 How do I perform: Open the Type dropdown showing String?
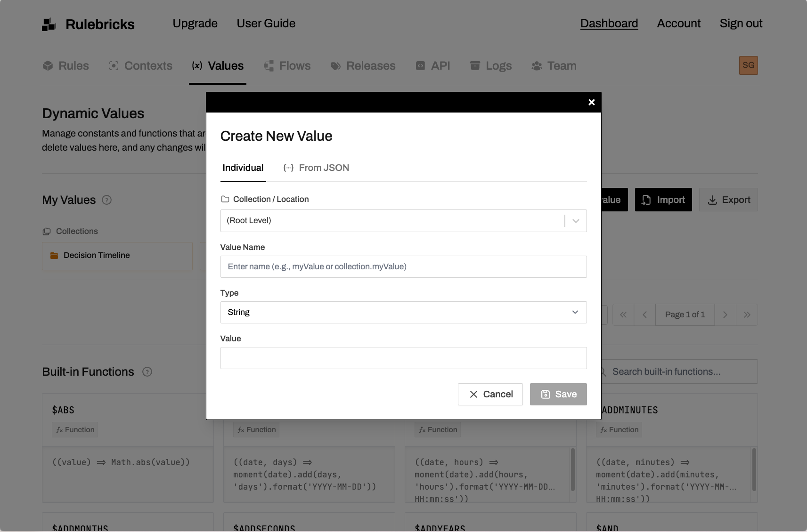tap(574, 312)
